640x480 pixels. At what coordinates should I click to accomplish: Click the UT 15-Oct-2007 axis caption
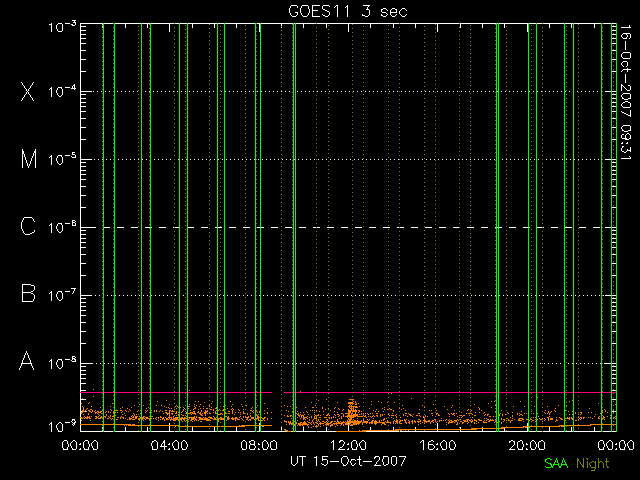coord(348,461)
